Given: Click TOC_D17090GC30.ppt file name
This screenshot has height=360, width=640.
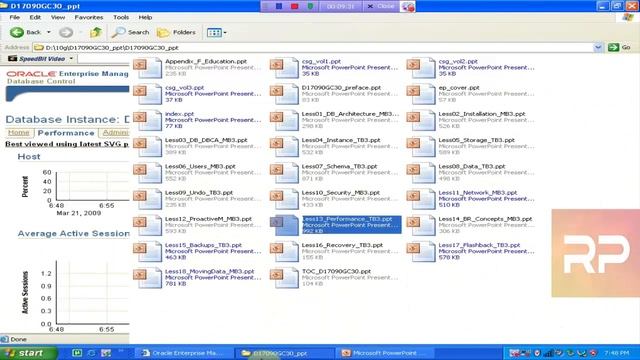Looking at the screenshot, I should (336, 271).
